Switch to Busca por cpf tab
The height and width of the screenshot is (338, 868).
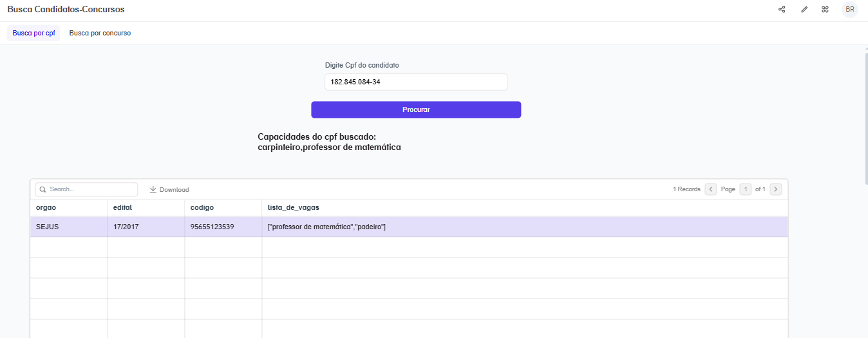(x=33, y=33)
